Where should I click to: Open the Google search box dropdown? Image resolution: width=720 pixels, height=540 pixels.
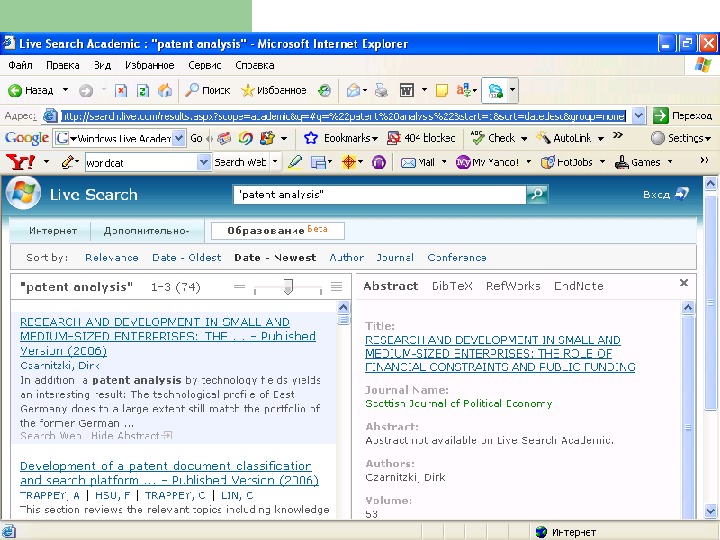coord(179,138)
